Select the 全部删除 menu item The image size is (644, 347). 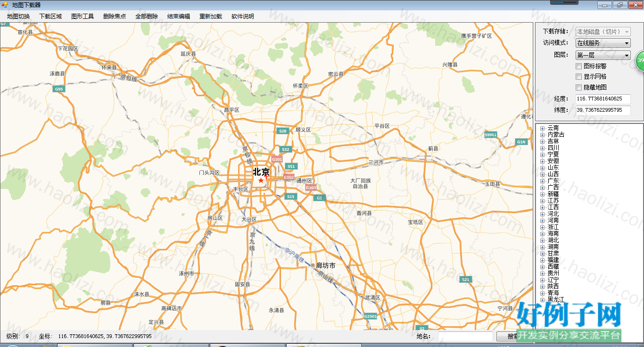[x=147, y=17]
